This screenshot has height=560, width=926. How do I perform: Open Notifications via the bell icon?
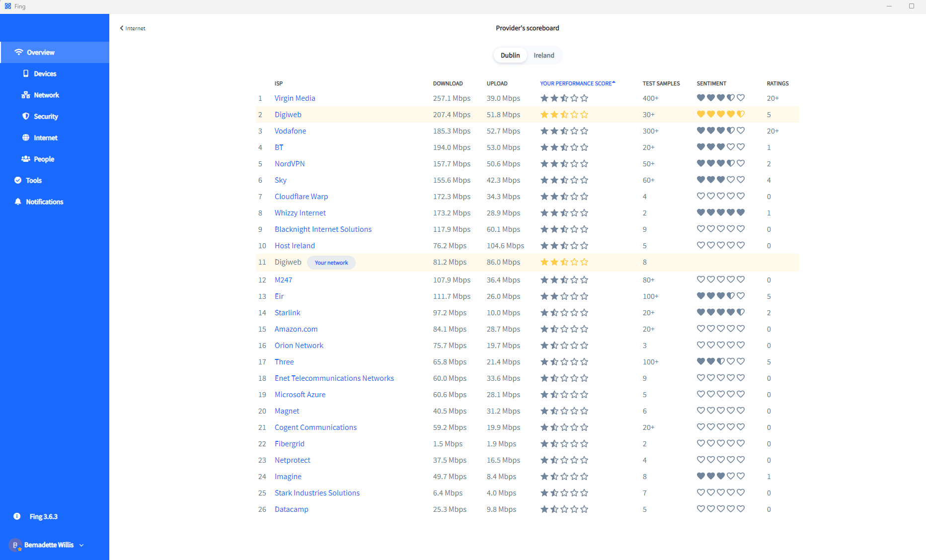[18, 202]
